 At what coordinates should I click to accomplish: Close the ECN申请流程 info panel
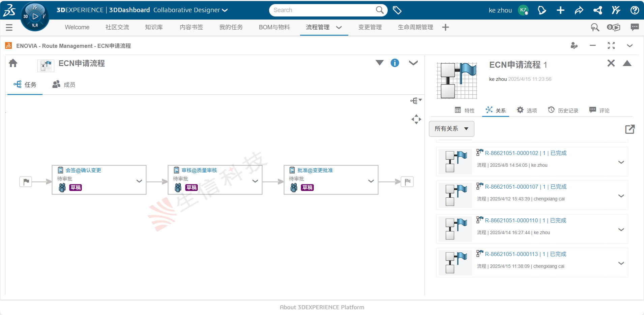coord(611,63)
